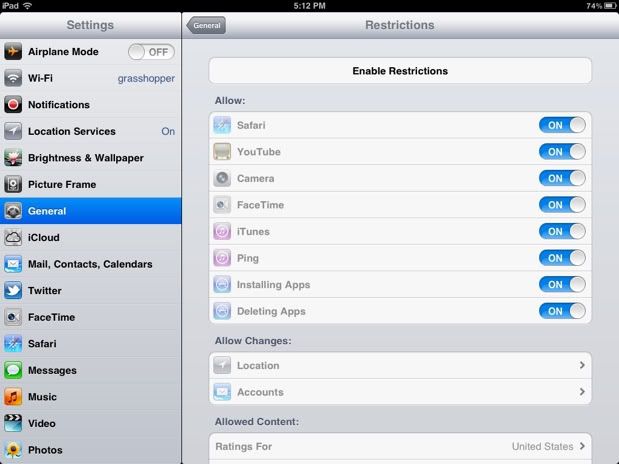The width and height of the screenshot is (619, 464).
Task: Toggle the FaceTime ON switch
Action: (562, 205)
